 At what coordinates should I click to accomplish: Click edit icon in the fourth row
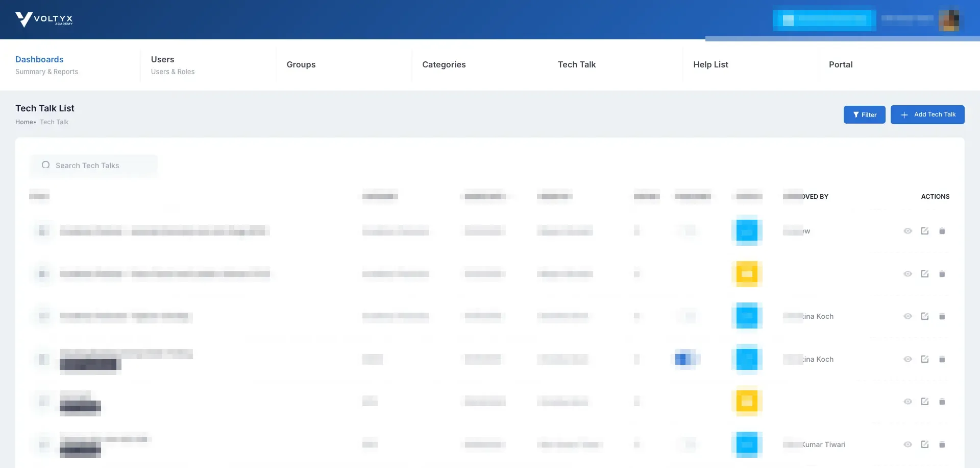[x=924, y=359]
